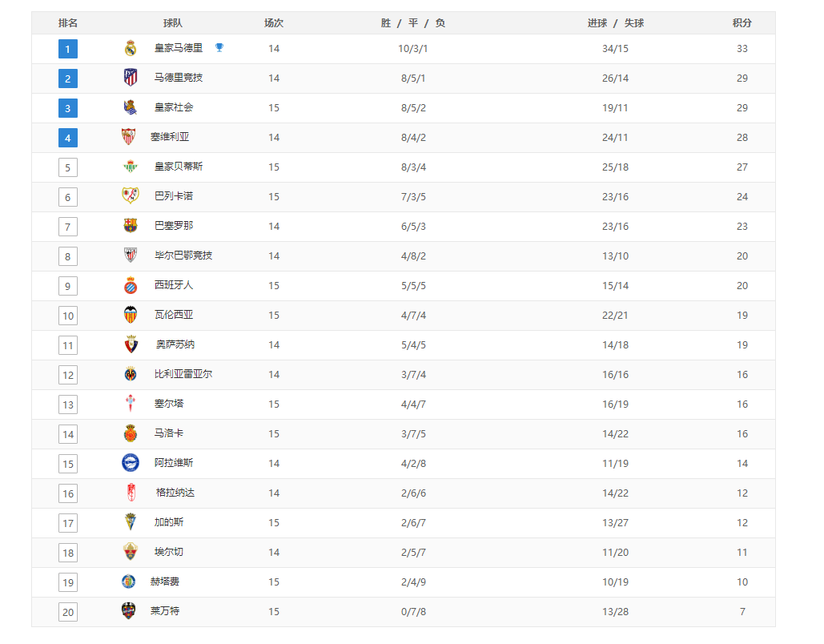Image resolution: width=824 pixels, height=644 pixels.
Task: Open the 皇家贝蒂斯 team link
Action: pyautogui.click(x=178, y=167)
